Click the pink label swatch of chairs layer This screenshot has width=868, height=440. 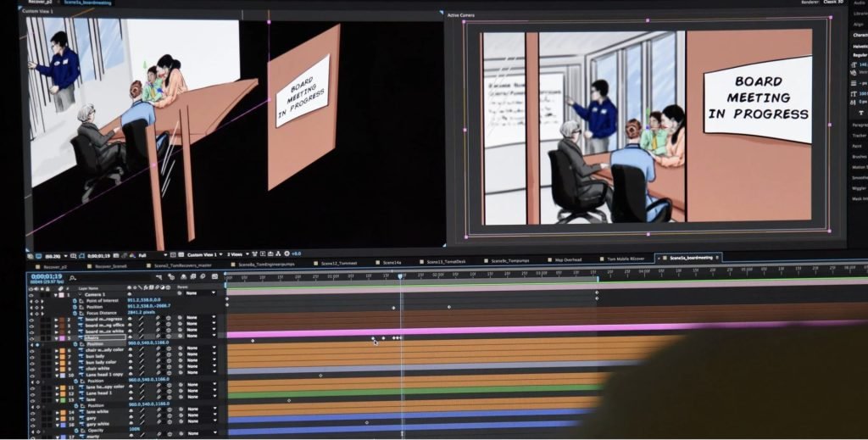pyautogui.click(x=61, y=338)
